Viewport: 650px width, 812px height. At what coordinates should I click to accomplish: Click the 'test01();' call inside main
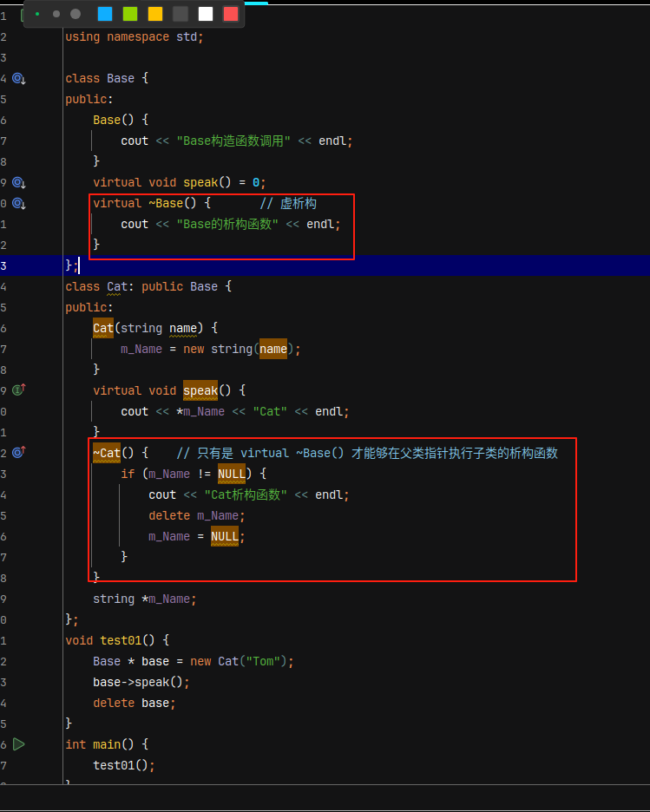coord(124,765)
